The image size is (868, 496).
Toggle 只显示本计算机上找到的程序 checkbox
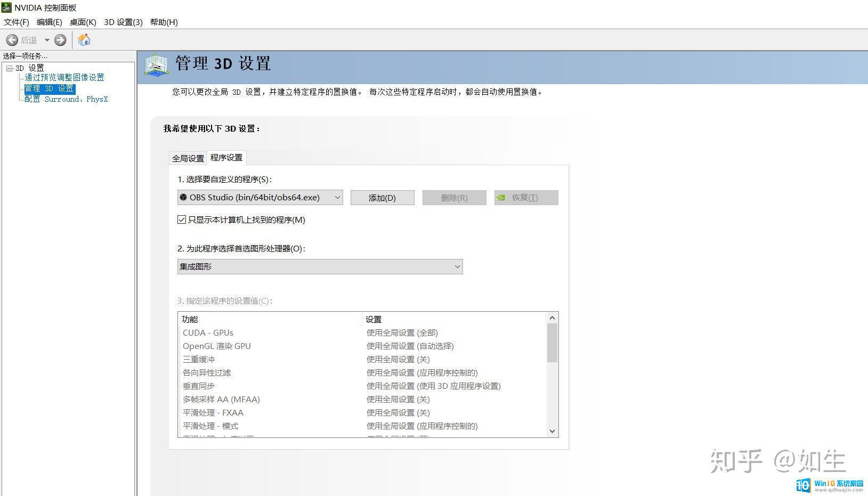point(182,219)
